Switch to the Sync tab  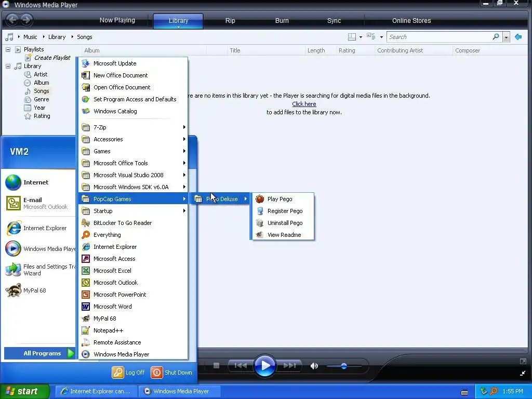pos(334,20)
